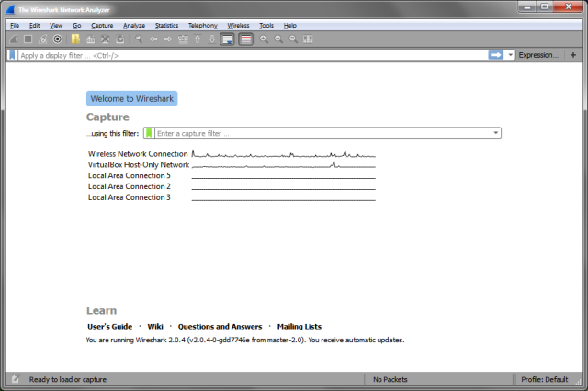The width and height of the screenshot is (588, 391).
Task: Click in the display filter input field
Action: 254,55
